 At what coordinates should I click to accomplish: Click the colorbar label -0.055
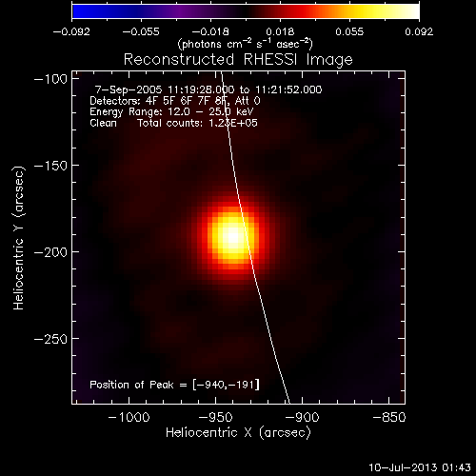[141, 31]
